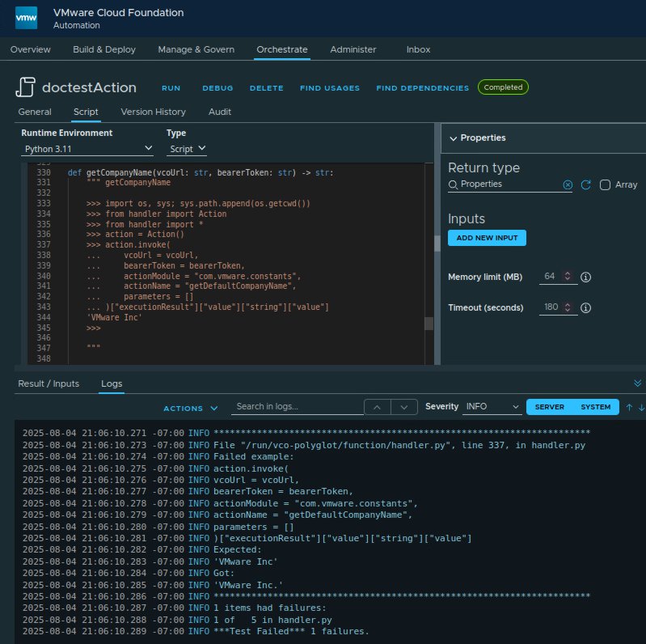The height and width of the screenshot is (644, 646).
Task: Switch to the Script tab
Action: point(86,112)
